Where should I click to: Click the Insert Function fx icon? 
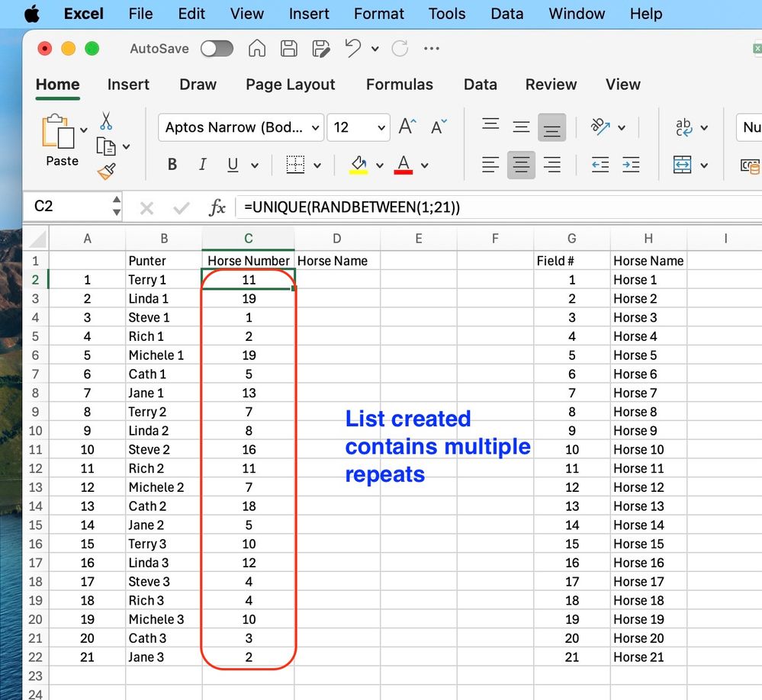217,208
